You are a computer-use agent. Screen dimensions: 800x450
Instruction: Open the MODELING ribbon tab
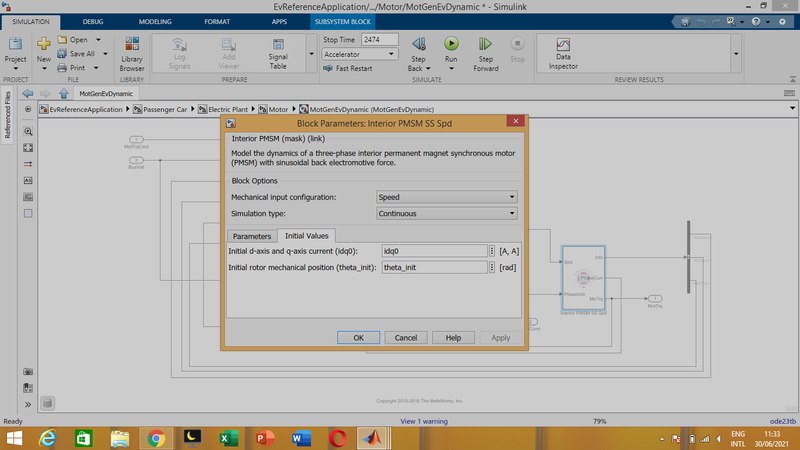pos(155,20)
